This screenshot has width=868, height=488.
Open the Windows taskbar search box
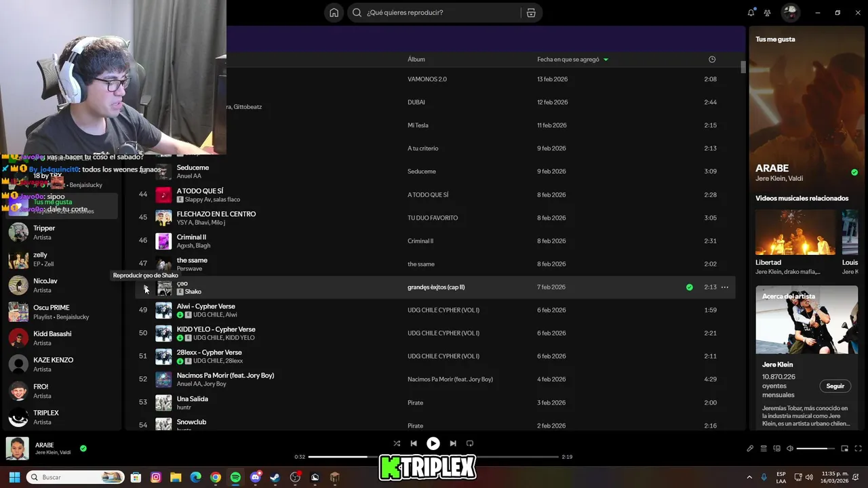pos(77,477)
